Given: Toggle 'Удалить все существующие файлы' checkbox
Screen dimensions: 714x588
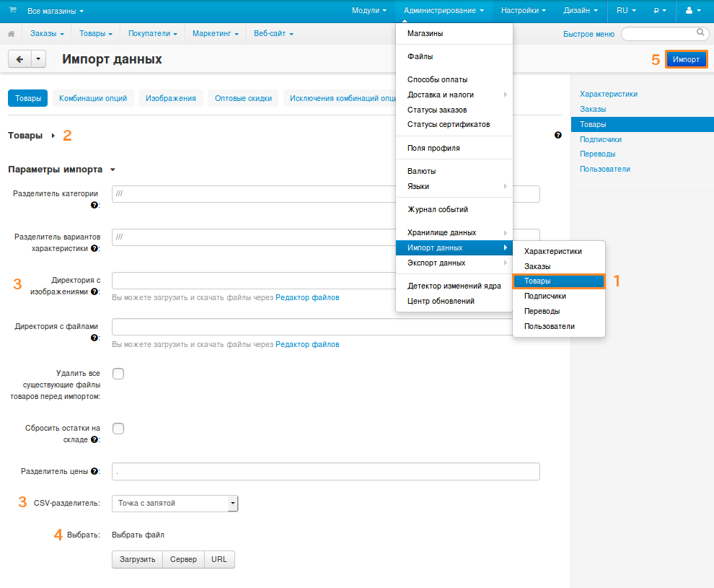Looking at the screenshot, I should tap(118, 374).
